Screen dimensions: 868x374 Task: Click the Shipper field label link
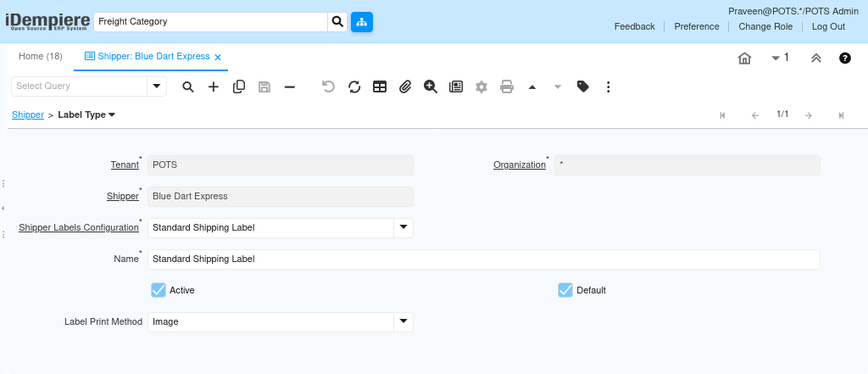tap(123, 196)
